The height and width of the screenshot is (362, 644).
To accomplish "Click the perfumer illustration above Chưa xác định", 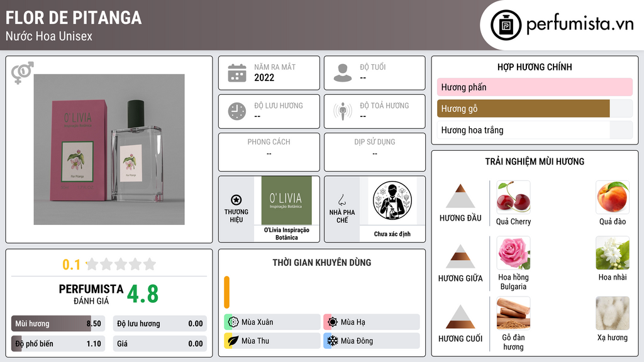I will pyautogui.click(x=392, y=200).
